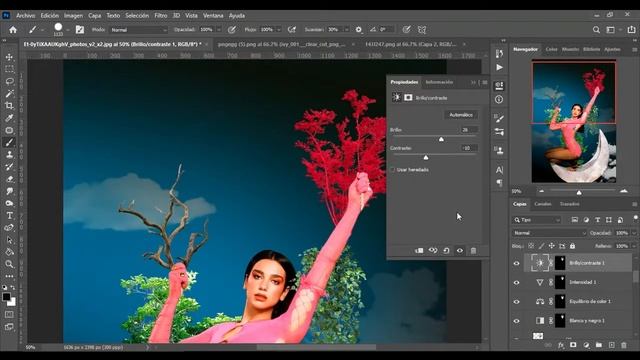640x360 pixels.
Task: Add layer style fx icon
Action: (x=561, y=345)
